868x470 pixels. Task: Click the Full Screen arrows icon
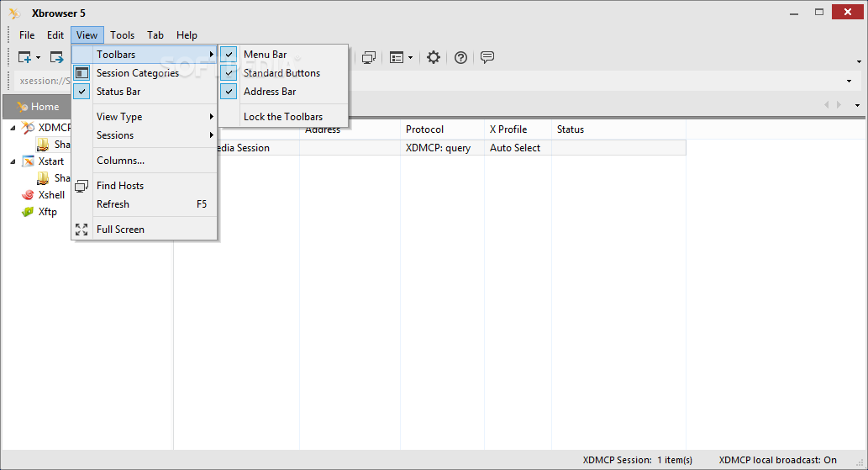(x=82, y=230)
